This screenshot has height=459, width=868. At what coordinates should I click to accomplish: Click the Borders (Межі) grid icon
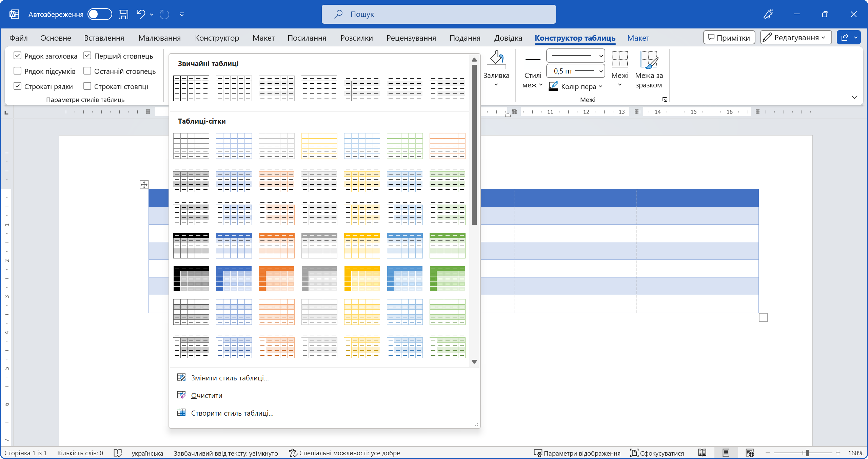coord(620,60)
